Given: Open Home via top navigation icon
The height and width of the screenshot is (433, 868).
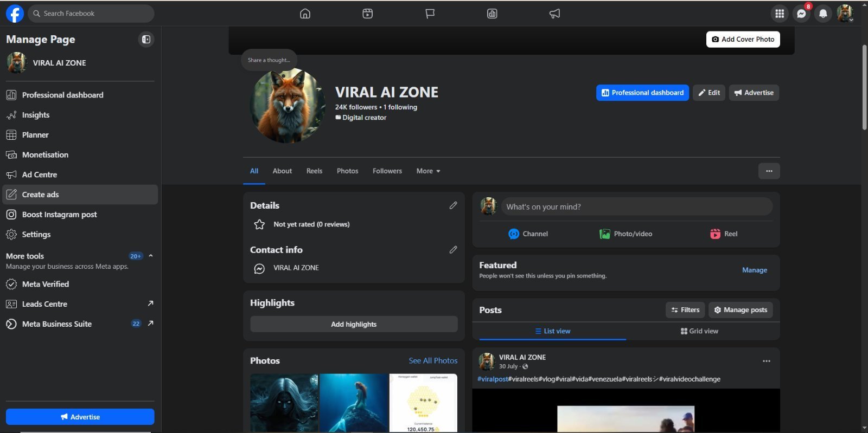Looking at the screenshot, I should tap(305, 14).
